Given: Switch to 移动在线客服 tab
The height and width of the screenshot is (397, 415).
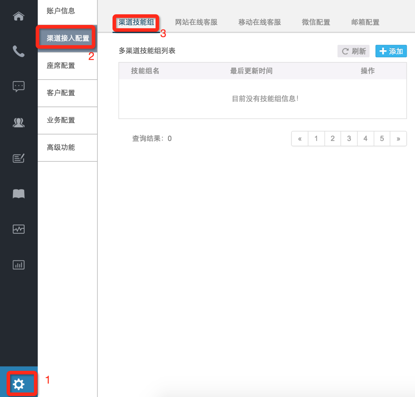Looking at the screenshot, I should click(x=260, y=22).
